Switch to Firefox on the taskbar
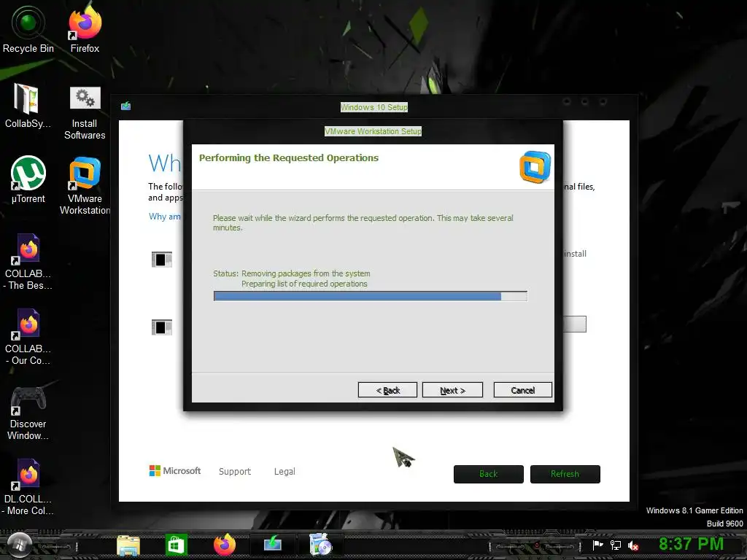 click(x=225, y=544)
